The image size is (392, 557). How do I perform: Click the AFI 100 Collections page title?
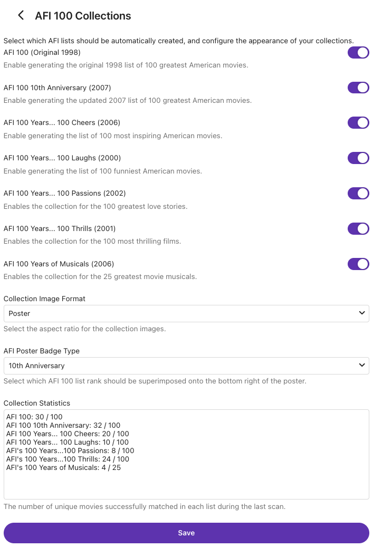pyautogui.click(x=83, y=16)
